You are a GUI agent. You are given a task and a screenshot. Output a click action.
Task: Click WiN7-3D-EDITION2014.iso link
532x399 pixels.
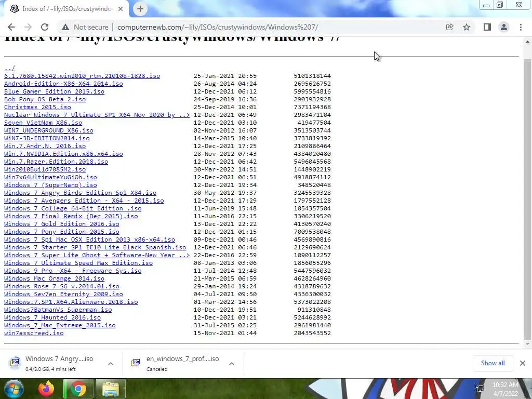47,138
